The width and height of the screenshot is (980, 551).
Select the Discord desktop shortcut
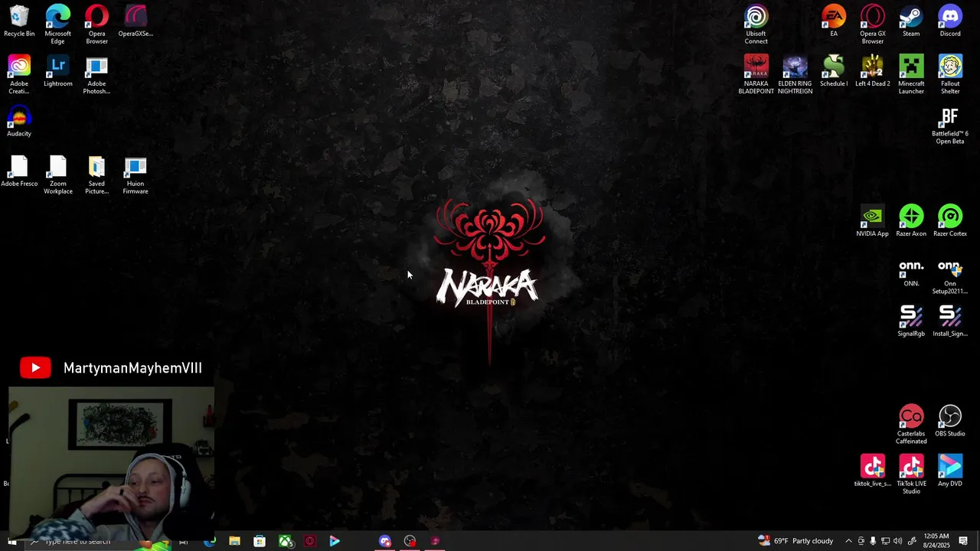tap(950, 21)
